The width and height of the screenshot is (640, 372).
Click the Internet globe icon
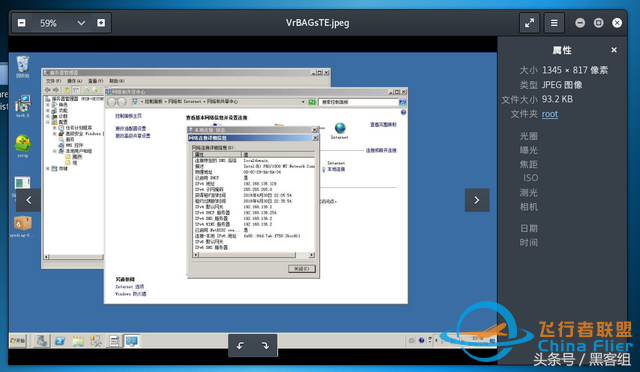click(340, 129)
